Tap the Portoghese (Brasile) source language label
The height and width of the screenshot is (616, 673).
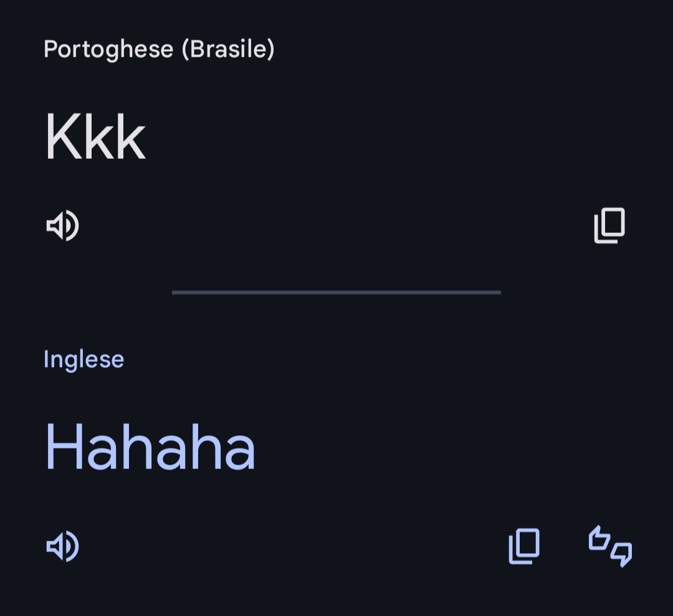pos(159,49)
